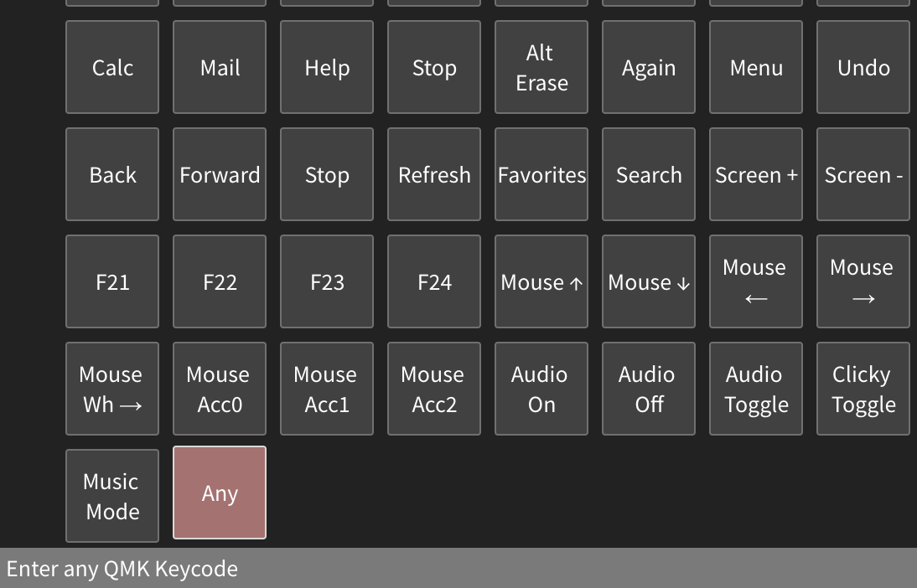
Task: Select the Search key
Action: click(648, 174)
